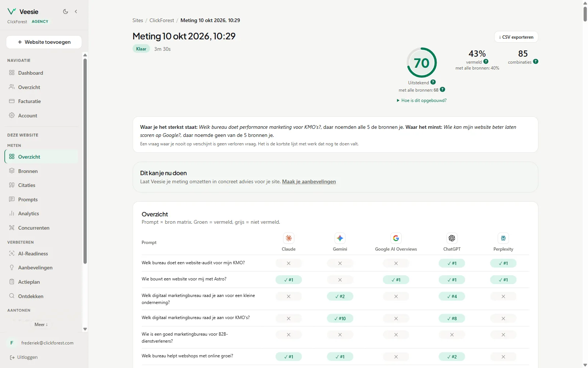Click the Actieplan clipboard icon
The width and height of the screenshot is (588, 368).
point(12,282)
